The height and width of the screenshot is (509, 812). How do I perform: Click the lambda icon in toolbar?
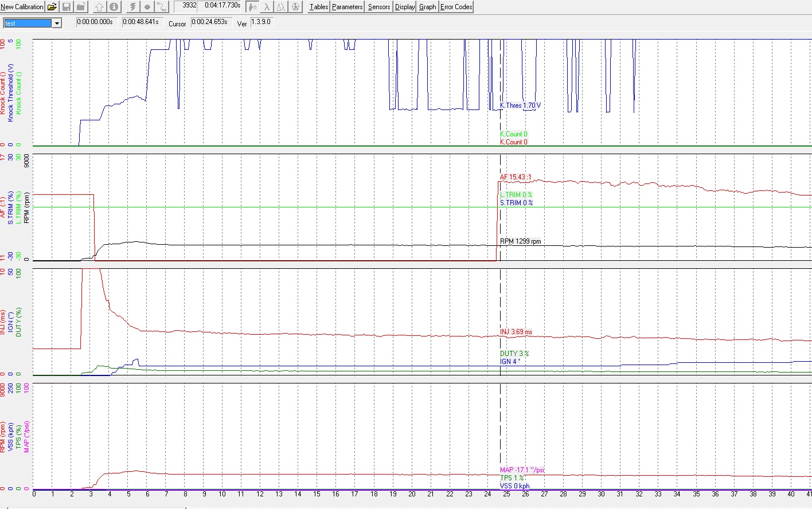[267, 7]
